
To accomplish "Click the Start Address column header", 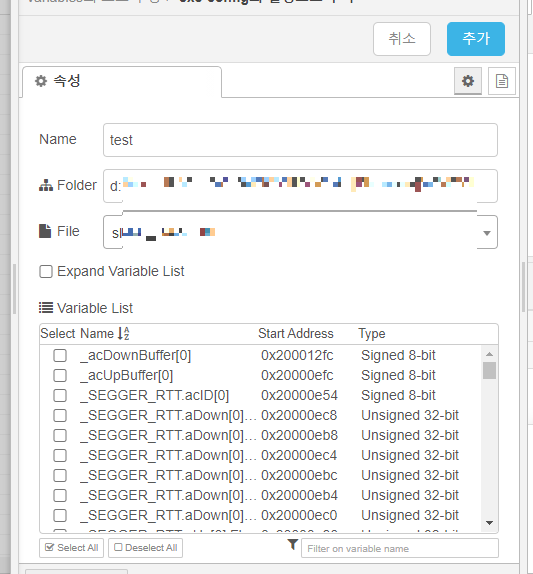I will 296,333.
